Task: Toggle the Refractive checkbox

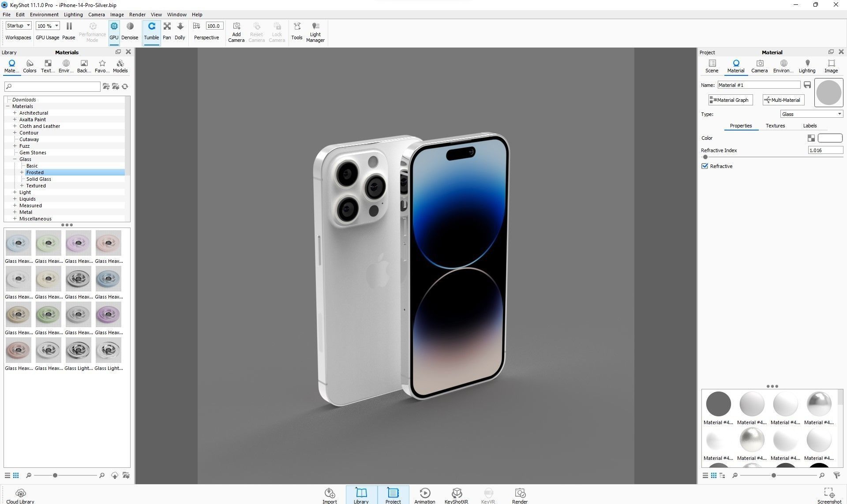Action: (705, 166)
